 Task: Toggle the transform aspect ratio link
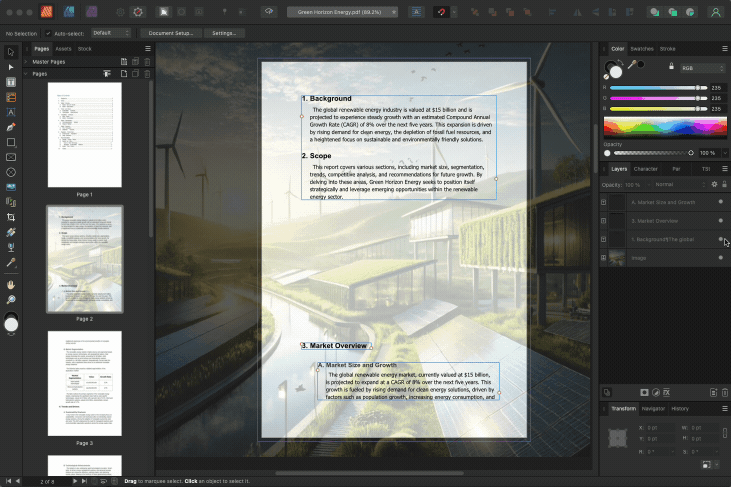725,433
